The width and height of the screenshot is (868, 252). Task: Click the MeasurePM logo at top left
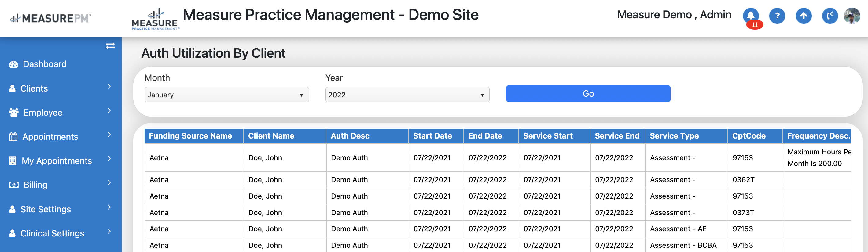(x=50, y=18)
